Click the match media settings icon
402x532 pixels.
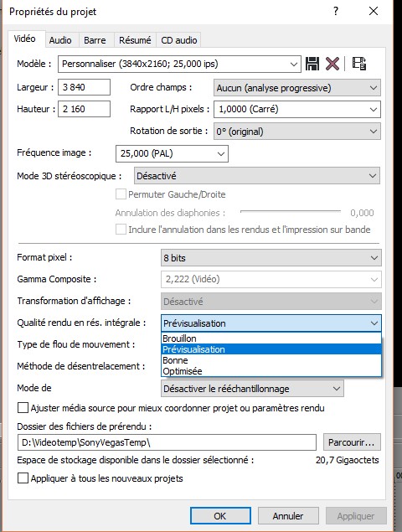(x=359, y=64)
